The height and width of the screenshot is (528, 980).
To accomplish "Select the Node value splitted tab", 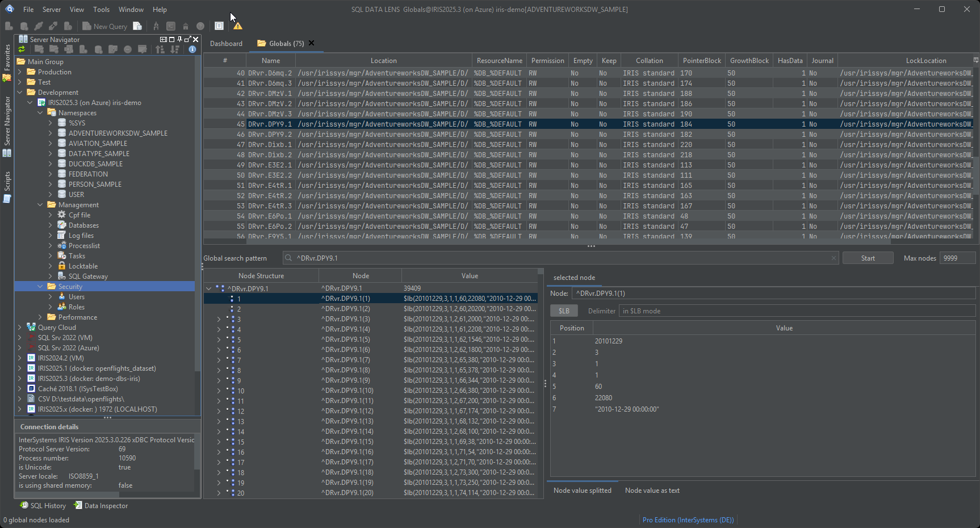I will pos(583,491).
